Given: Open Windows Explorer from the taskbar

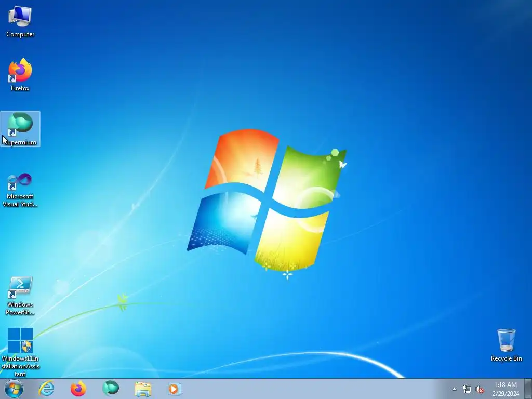Looking at the screenshot, I should (x=143, y=389).
